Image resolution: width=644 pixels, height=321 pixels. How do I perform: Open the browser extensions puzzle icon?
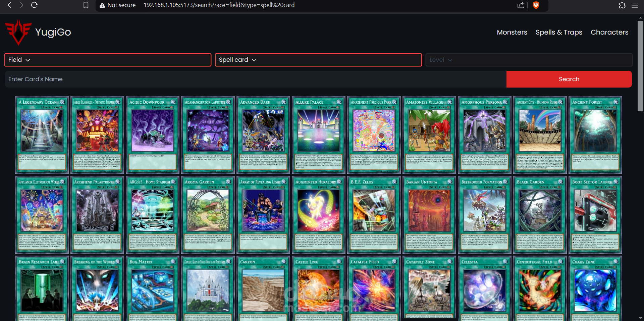pos(622,5)
